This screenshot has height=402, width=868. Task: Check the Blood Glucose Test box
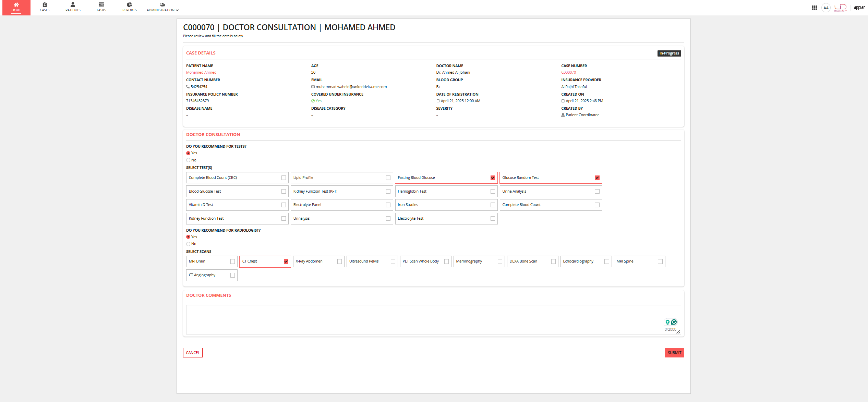point(284,191)
